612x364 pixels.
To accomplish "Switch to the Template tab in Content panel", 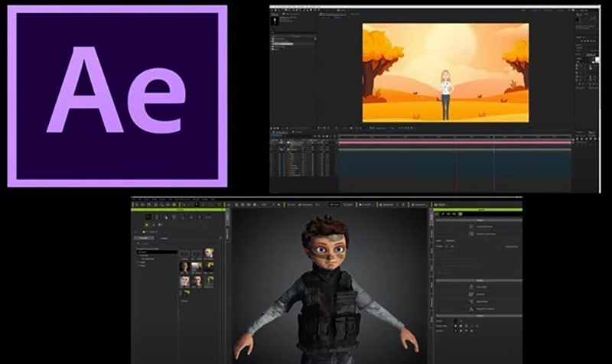I will point(144,238).
